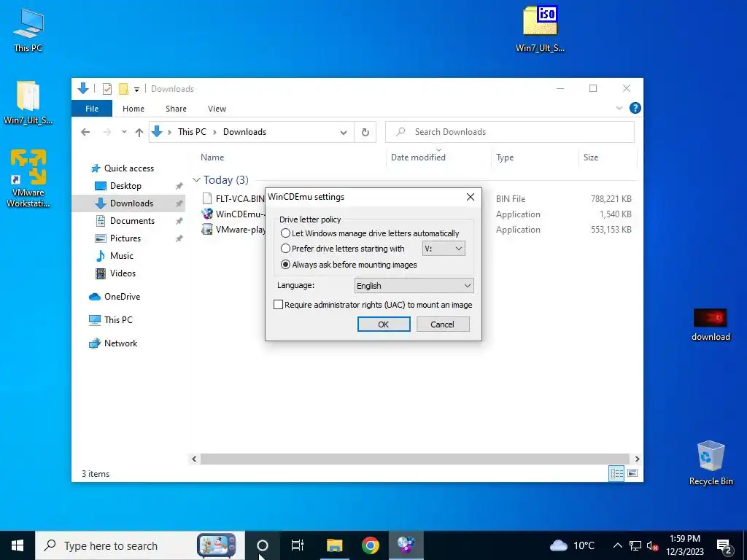Click the scroll right arrow
The image size is (747, 560).
pyautogui.click(x=638, y=459)
